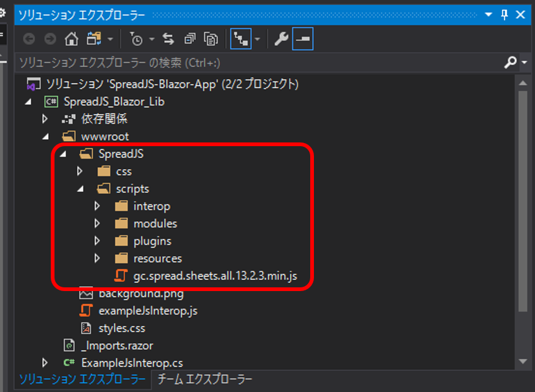The height and width of the screenshot is (392, 535).
Task: Switch to チーム エクスプローラー tab
Action: pos(205,380)
